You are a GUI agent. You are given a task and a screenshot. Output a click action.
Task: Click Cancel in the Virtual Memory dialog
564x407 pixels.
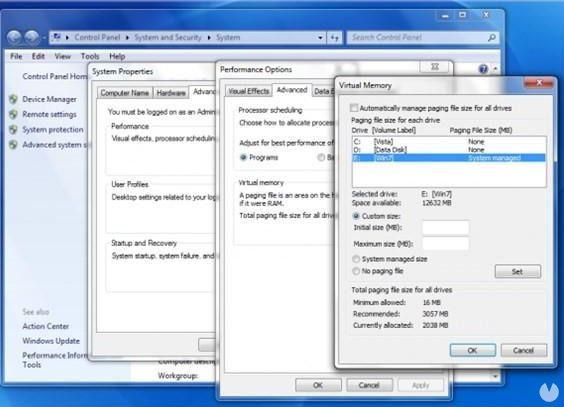[524, 350]
